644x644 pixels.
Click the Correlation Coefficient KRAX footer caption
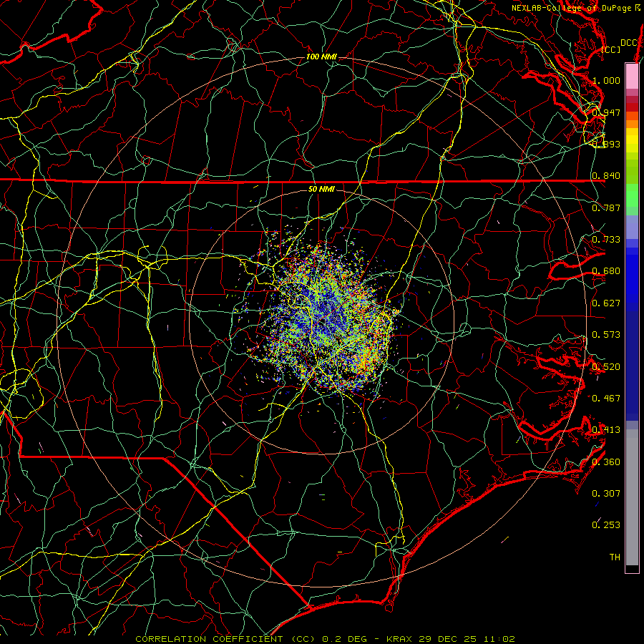pos(325,639)
